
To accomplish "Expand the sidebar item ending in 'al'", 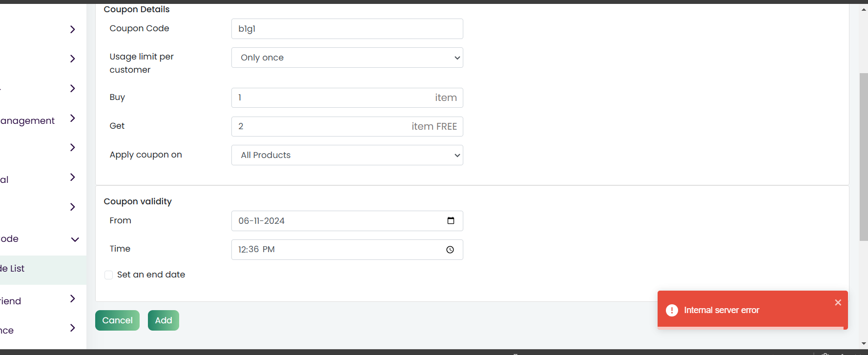I will coord(72,177).
